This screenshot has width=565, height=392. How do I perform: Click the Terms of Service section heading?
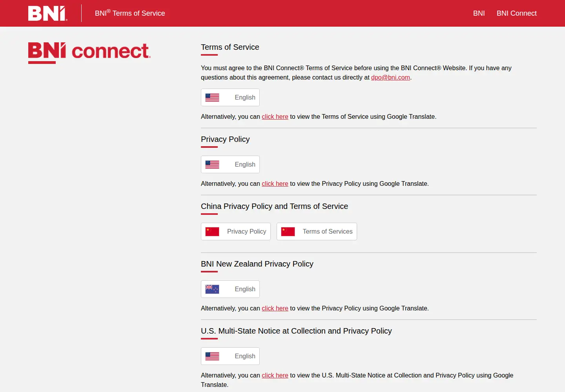[x=230, y=47]
